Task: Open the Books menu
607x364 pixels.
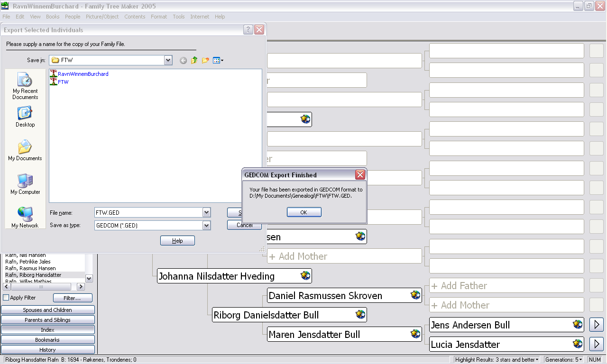Action: tap(53, 17)
